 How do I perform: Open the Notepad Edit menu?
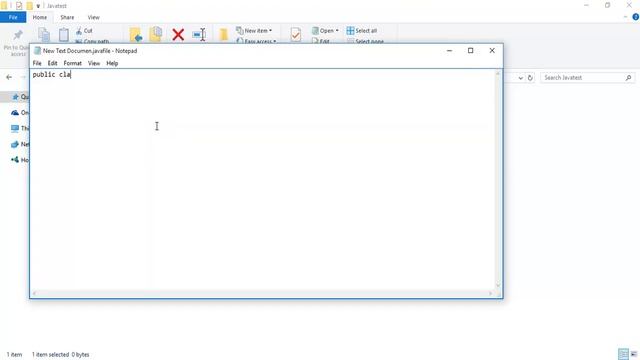[x=52, y=63]
